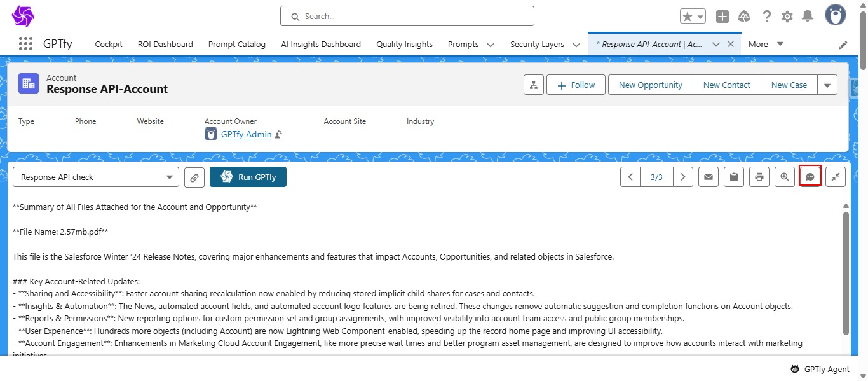
Task: Open the Setup gear menu
Action: (787, 17)
